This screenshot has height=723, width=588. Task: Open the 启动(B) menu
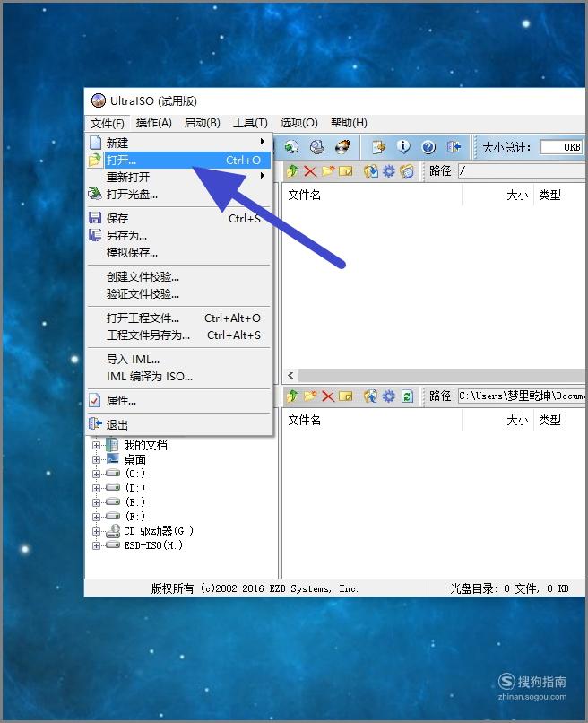[203, 123]
